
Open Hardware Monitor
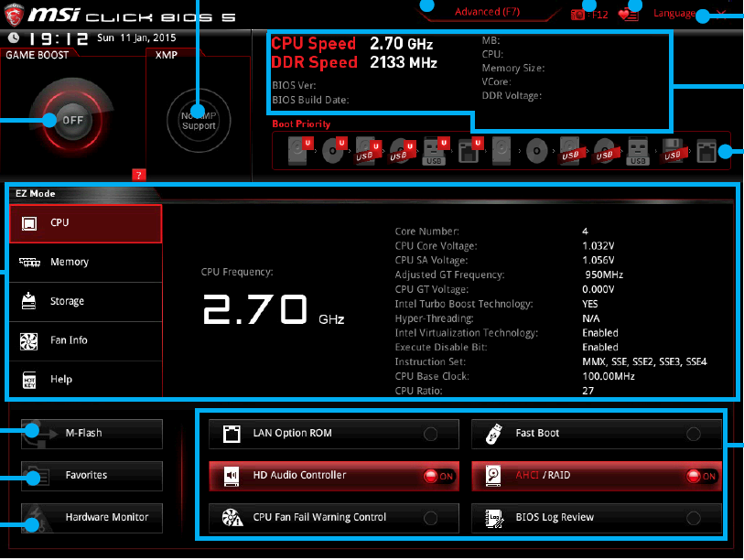click(x=92, y=518)
